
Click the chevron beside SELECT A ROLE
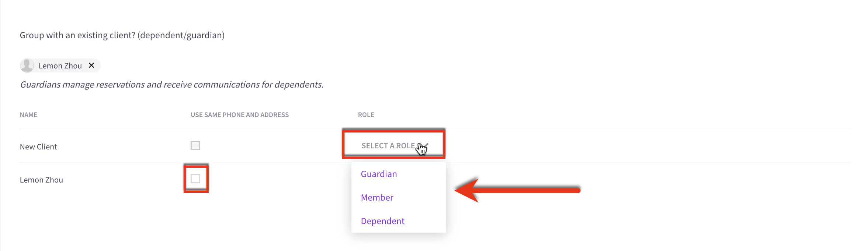(x=426, y=145)
